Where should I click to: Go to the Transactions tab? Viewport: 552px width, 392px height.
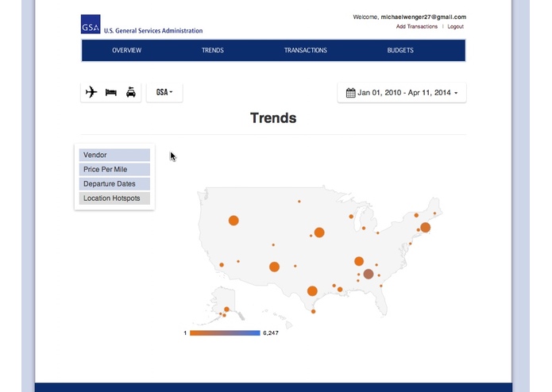306,50
